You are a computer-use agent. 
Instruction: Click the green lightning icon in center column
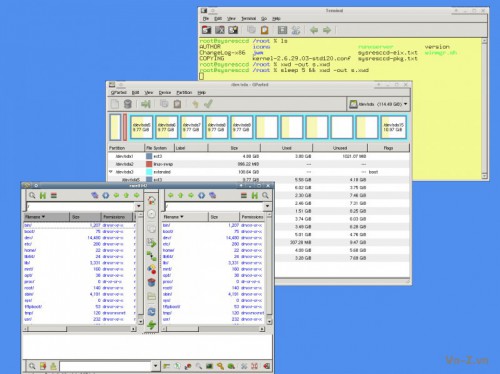[151, 325]
